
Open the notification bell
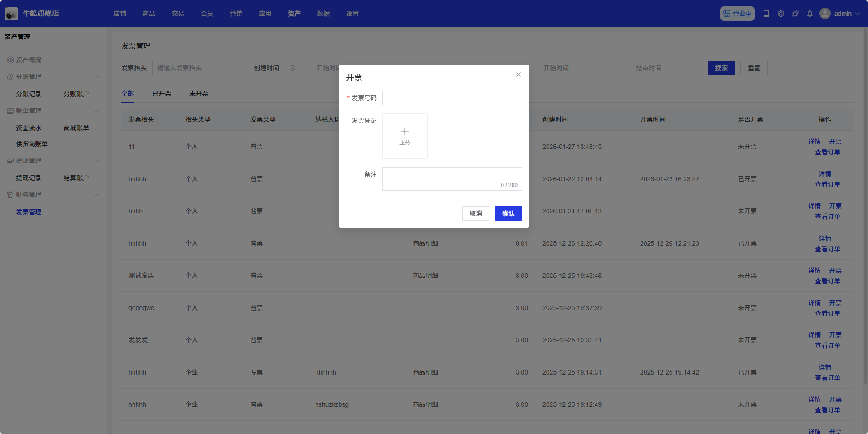[809, 14]
